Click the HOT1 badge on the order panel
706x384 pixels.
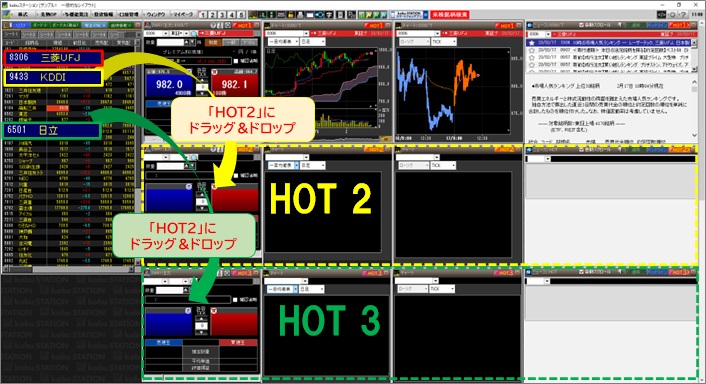244,25
